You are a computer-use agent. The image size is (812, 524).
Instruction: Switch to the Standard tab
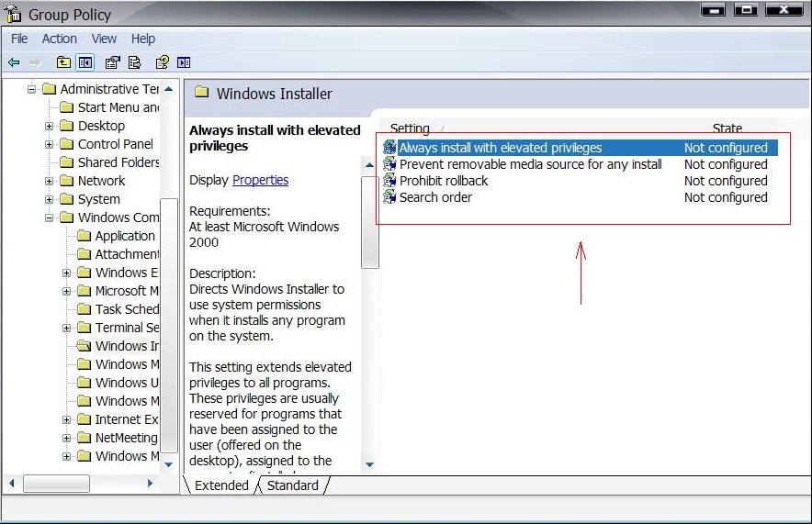[x=293, y=485]
